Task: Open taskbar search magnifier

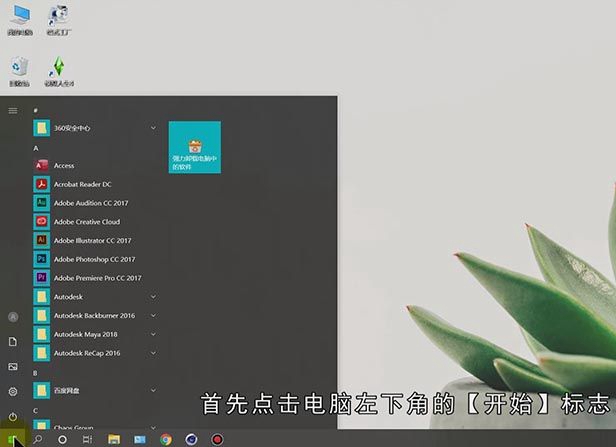Action: 38,439
